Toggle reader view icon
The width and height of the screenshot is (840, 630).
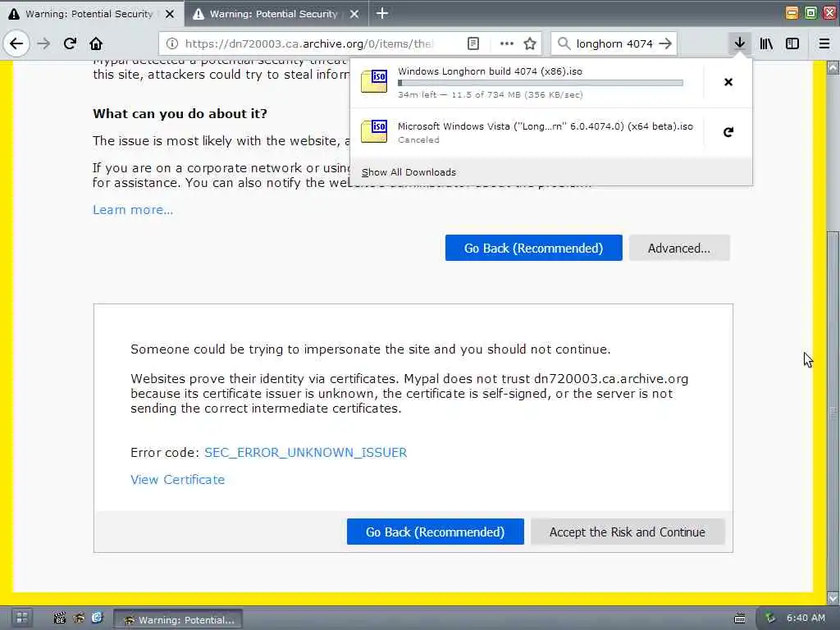coord(473,43)
